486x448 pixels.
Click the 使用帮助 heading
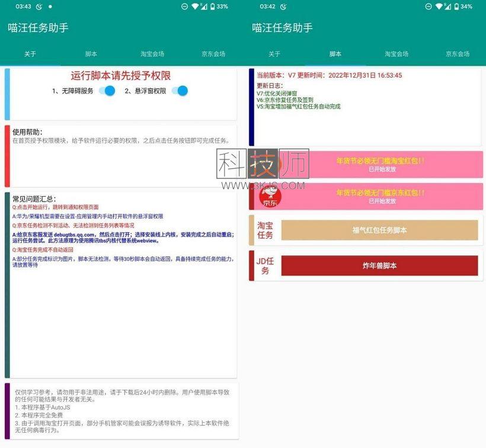[x=27, y=132]
